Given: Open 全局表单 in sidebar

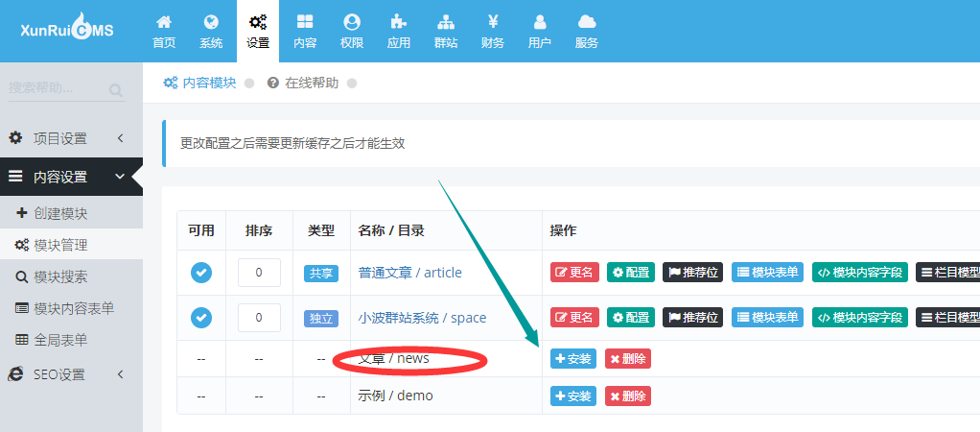Looking at the screenshot, I should click(71, 340).
